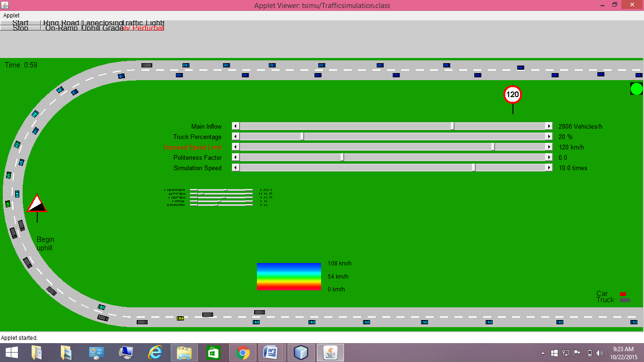The height and width of the screenshot is (362, 644).
Task: Click the Main Inflow slider right arrow
Action: [x=549, y=126]
